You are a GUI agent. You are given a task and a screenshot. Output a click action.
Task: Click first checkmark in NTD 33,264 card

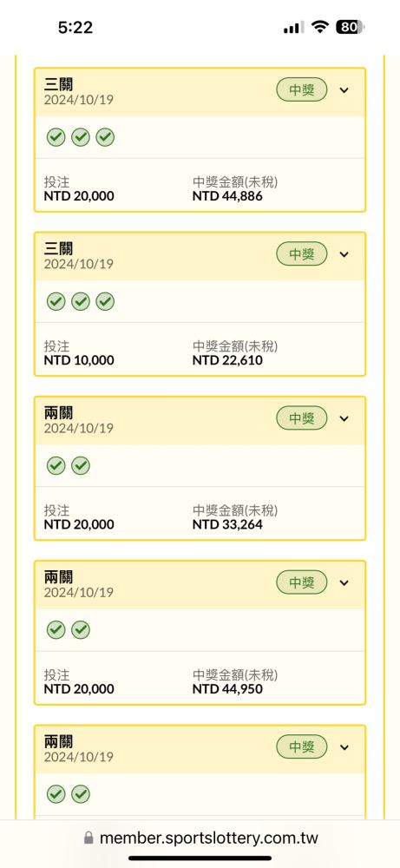(56, 465)
